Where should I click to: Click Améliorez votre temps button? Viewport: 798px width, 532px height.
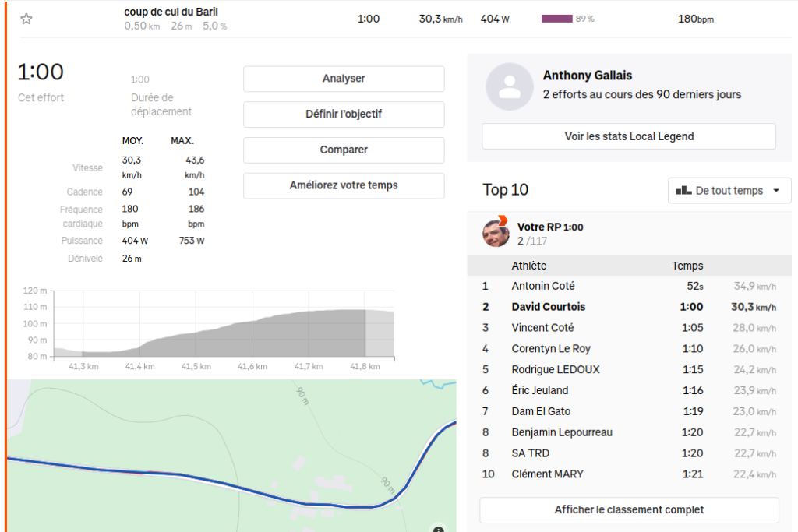point(344,185)
